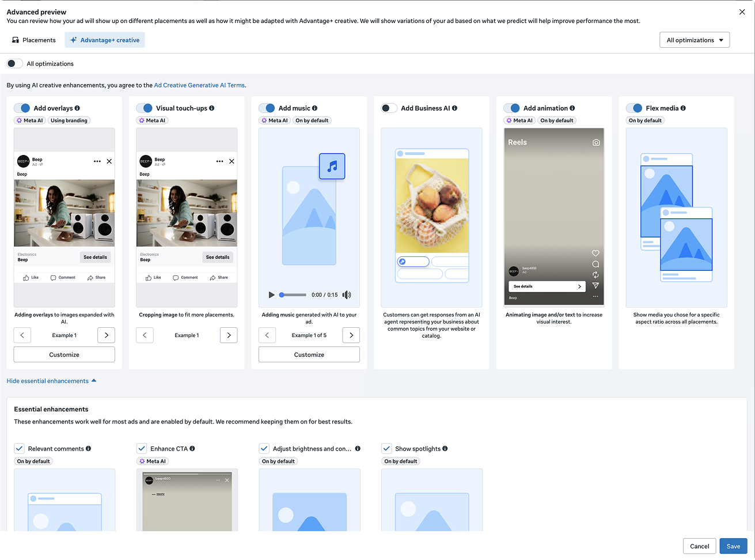Click info icon next to Add overlays
Image resolution: width=755 pixels, height=560 pixels.
click(x=77, y=108)
